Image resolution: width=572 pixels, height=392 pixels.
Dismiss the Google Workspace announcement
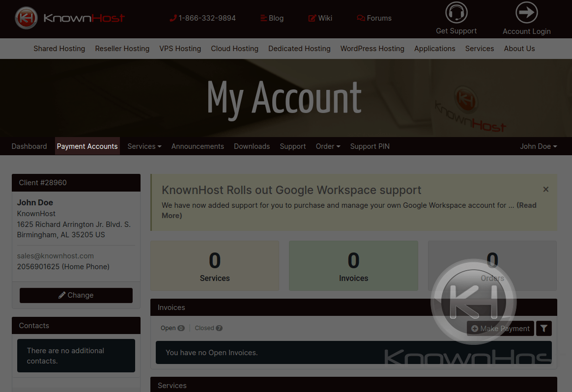(x=546, y=189)
